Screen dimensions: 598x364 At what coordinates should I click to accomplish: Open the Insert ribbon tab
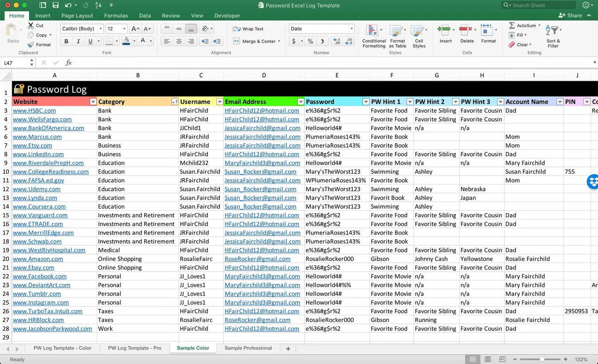coord(43,15)
